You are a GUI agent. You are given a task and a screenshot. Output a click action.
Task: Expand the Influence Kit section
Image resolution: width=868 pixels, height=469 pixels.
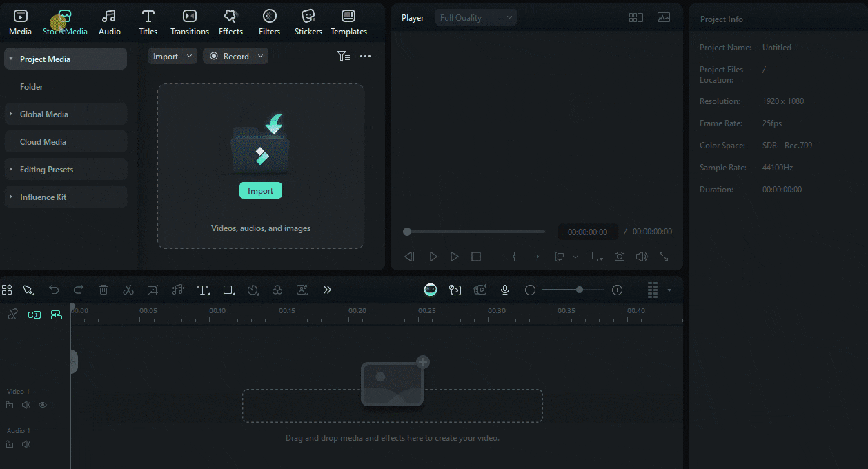[x=11, y=197]
